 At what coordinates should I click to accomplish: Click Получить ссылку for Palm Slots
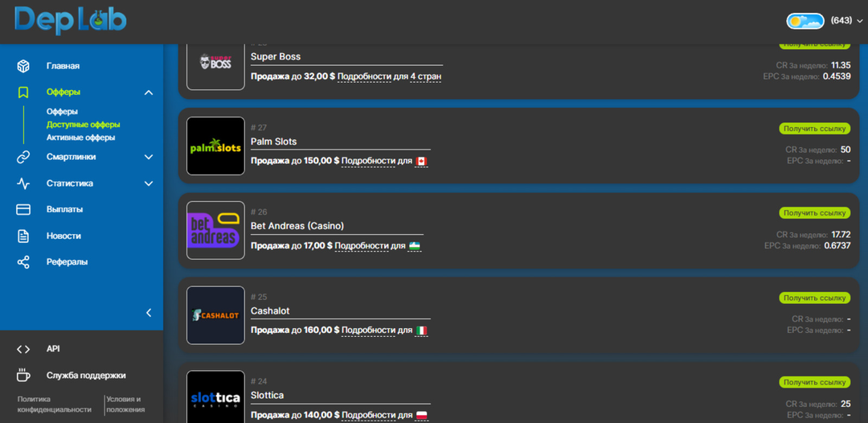(814, 129)
